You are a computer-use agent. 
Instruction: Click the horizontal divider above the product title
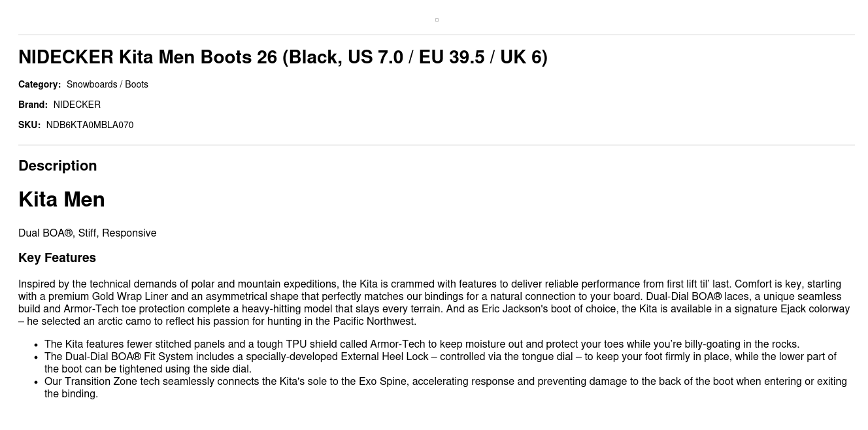coord(437,35)
